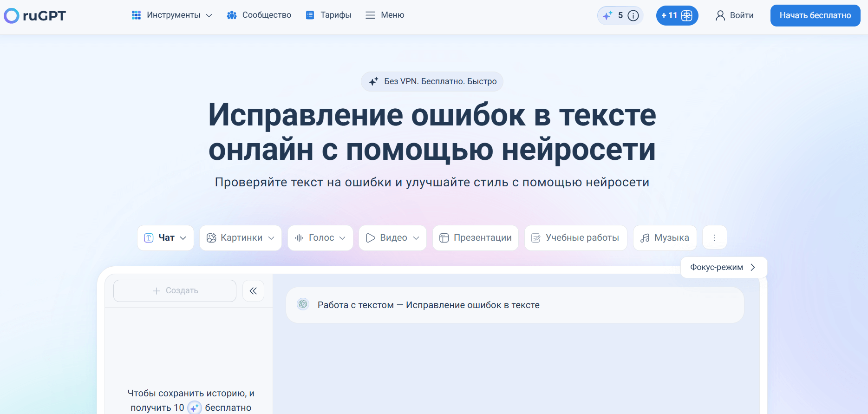868x414 pixels.
Task: Click the user profile icon near Войти
Action: 720,16
